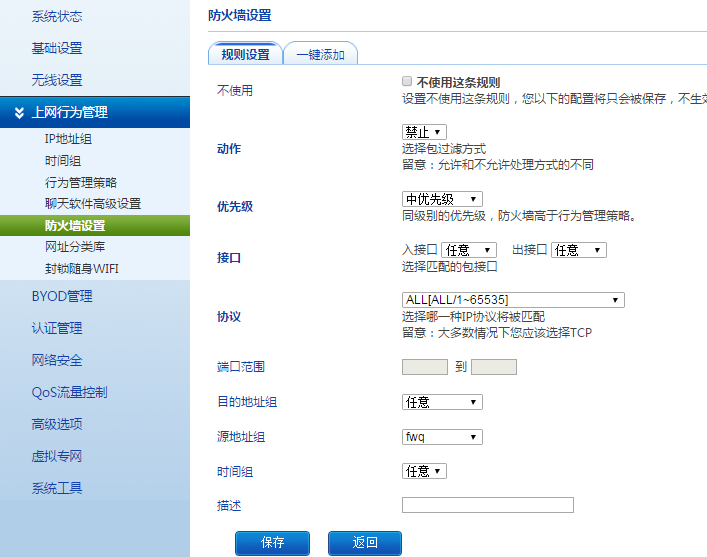Click the 描述 text input field

[488, 505]
